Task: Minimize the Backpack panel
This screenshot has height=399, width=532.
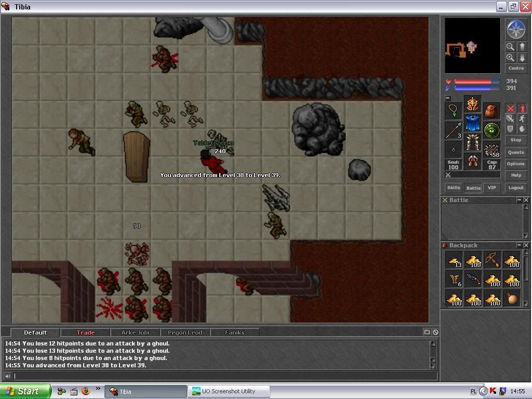Action: [519, 245]
